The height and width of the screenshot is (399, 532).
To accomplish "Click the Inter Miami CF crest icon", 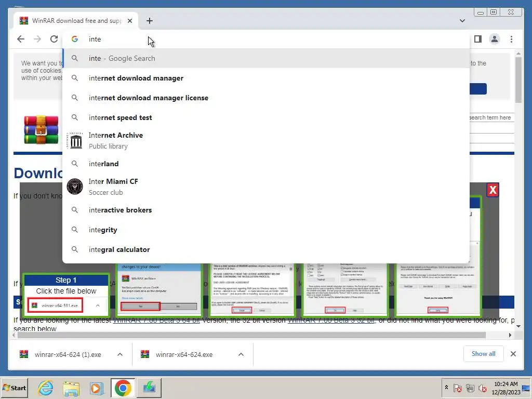I will [x=75, y=187].
